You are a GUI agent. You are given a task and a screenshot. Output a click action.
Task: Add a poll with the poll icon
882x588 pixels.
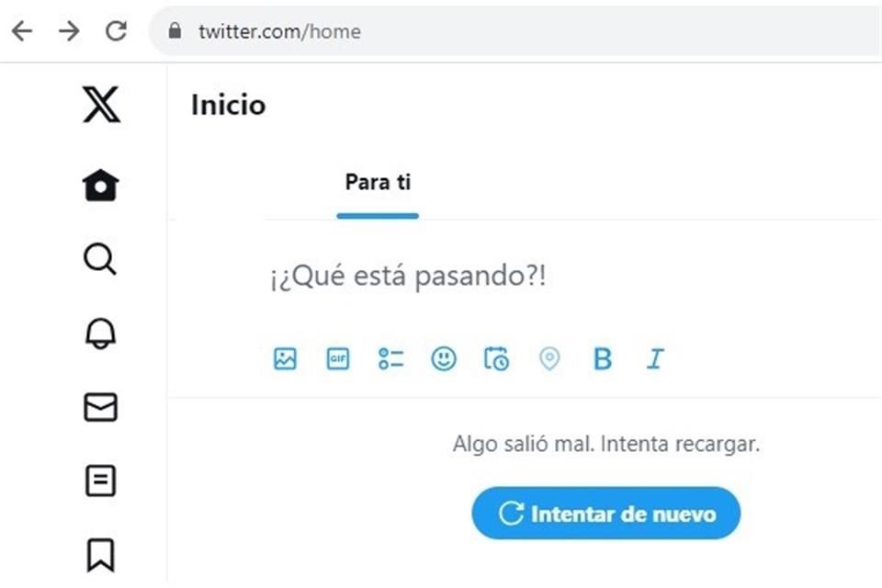pos(390,359)
